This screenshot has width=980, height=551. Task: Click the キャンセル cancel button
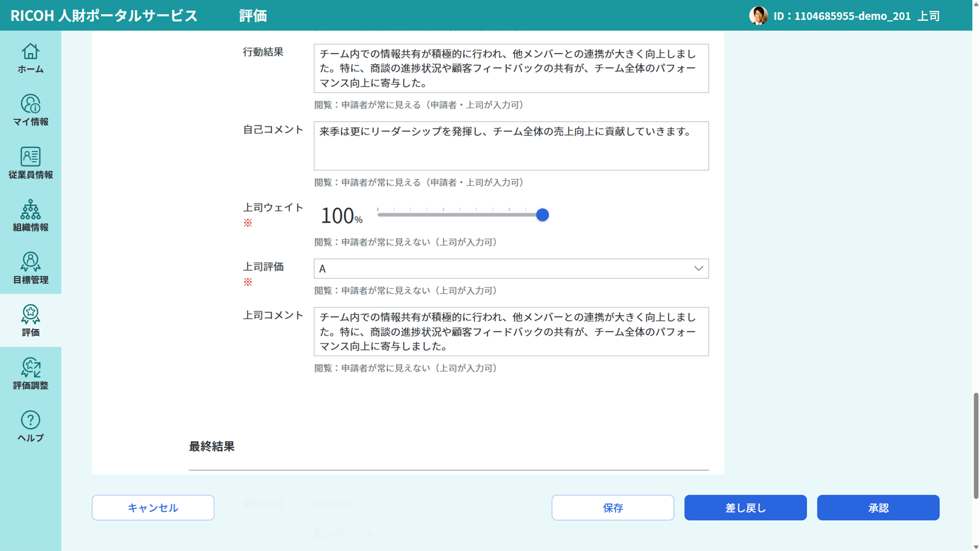point(153,507)
